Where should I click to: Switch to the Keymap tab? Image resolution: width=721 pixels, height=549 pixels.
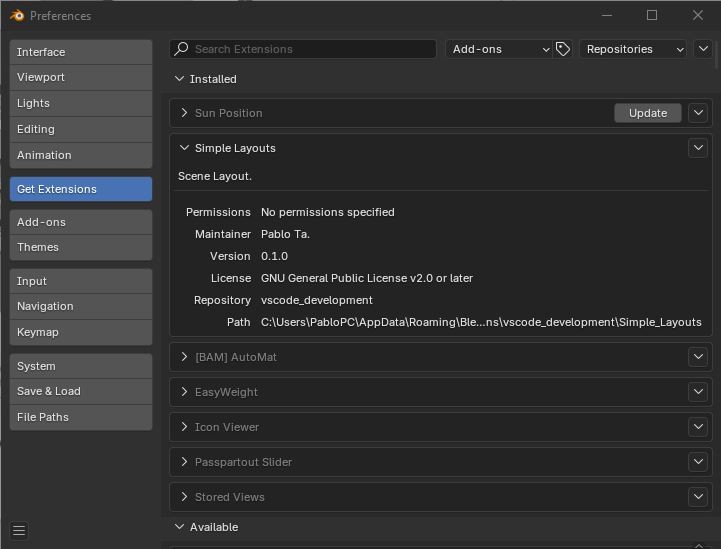[81, 332]
